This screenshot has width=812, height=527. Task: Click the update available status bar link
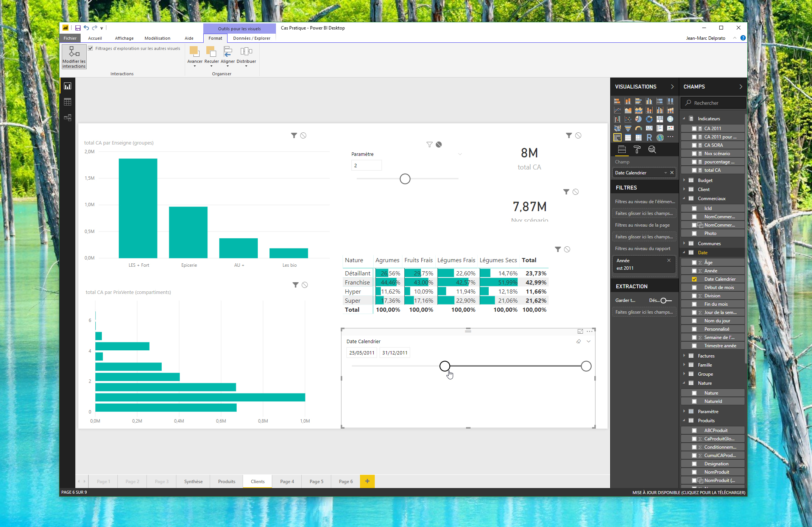pyautogui.click(x=689, y=493)
